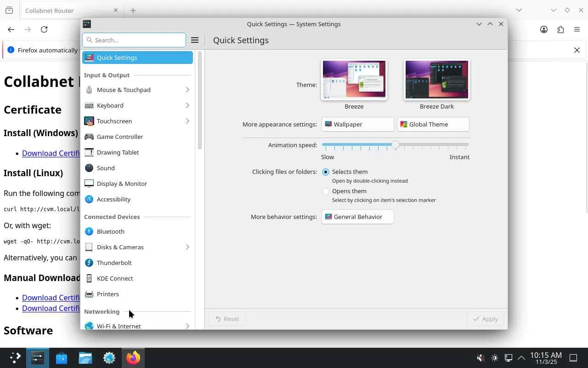Open the network tray icon
Viewport: 588px width, 368px height.
[x=509, y=358]
